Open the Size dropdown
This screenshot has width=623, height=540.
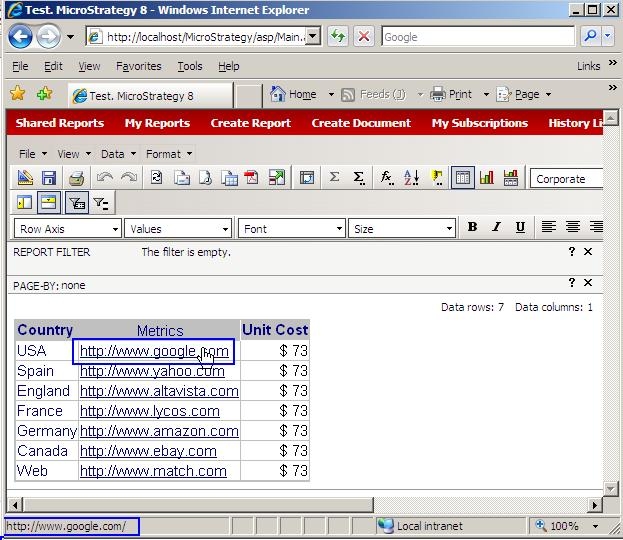pyautogui.click(x=402, y=229)
